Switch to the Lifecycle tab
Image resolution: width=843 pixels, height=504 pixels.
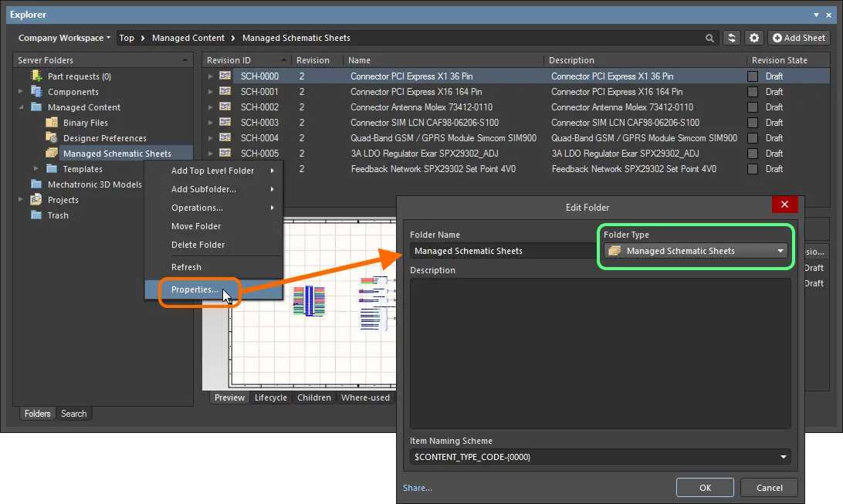[270, 397]
